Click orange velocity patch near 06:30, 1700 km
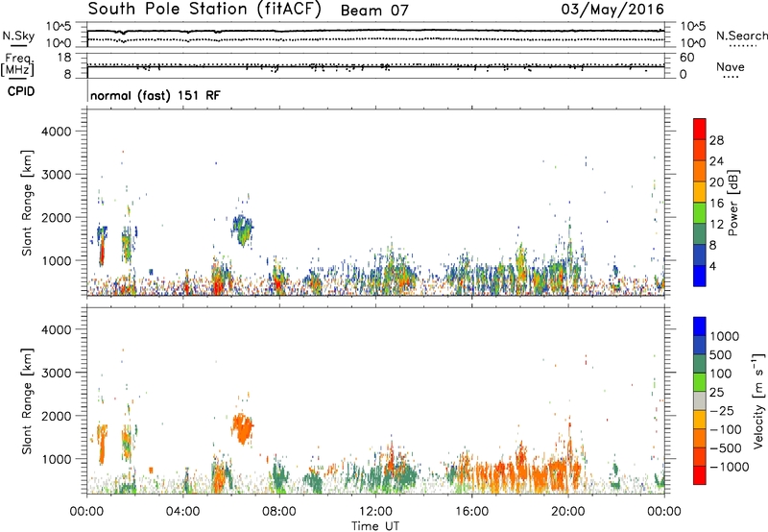 [x=243, y=427]
